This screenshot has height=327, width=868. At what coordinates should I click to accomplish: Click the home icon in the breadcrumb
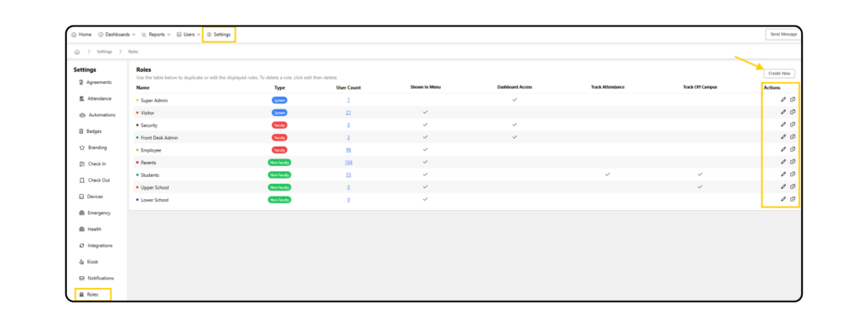pos(77,52)
